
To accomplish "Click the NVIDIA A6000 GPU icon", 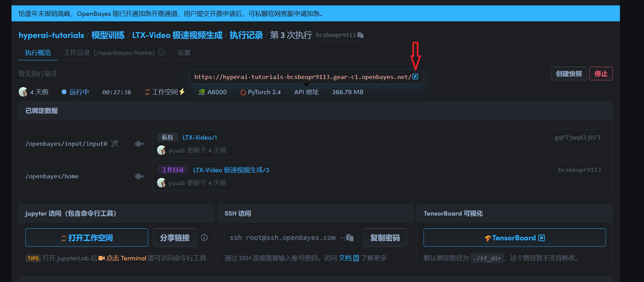I will 201,92.
